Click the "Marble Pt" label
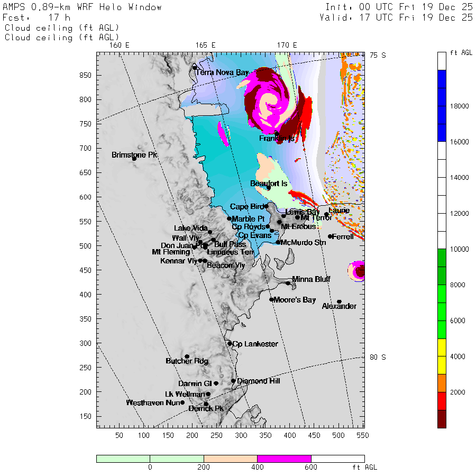This screenshot has height=476, width=476. point(248,219)
